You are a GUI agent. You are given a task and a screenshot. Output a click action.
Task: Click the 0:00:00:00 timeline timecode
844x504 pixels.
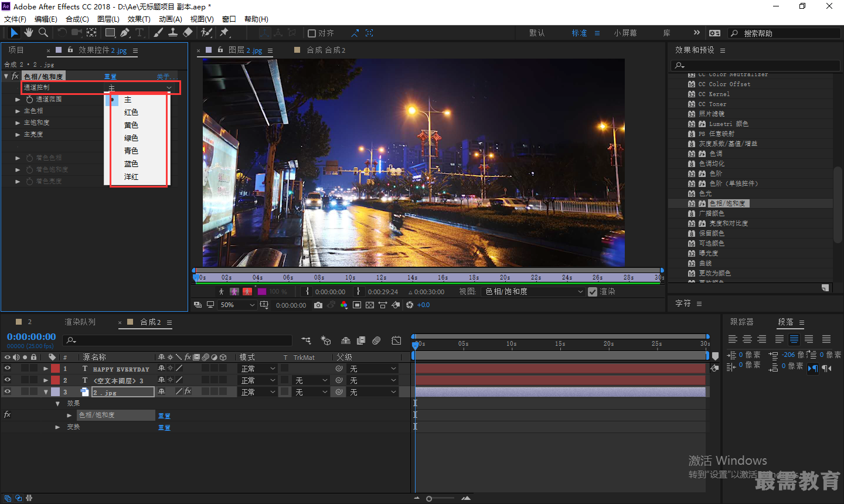coord(32,337)
